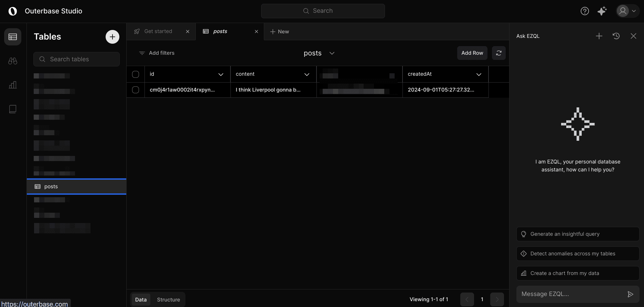
Task: Click the Add Row button
Action: point(472,53)
